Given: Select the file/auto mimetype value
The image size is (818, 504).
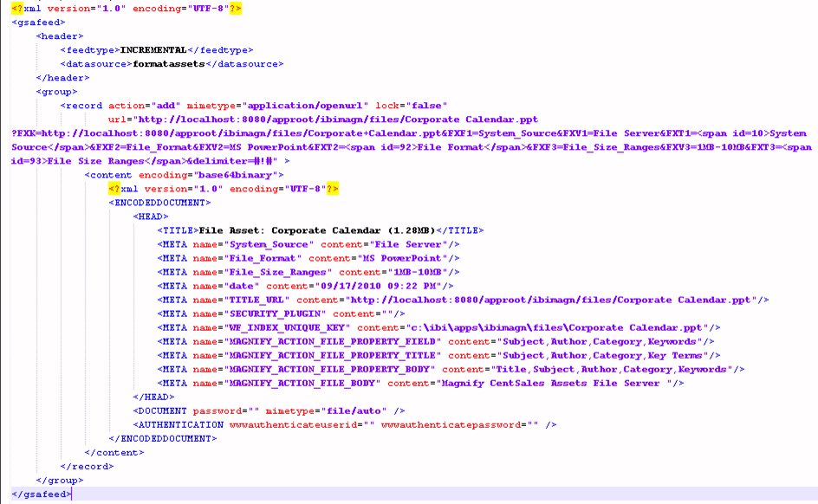Looking at the screenshot, I should (355, 410).
